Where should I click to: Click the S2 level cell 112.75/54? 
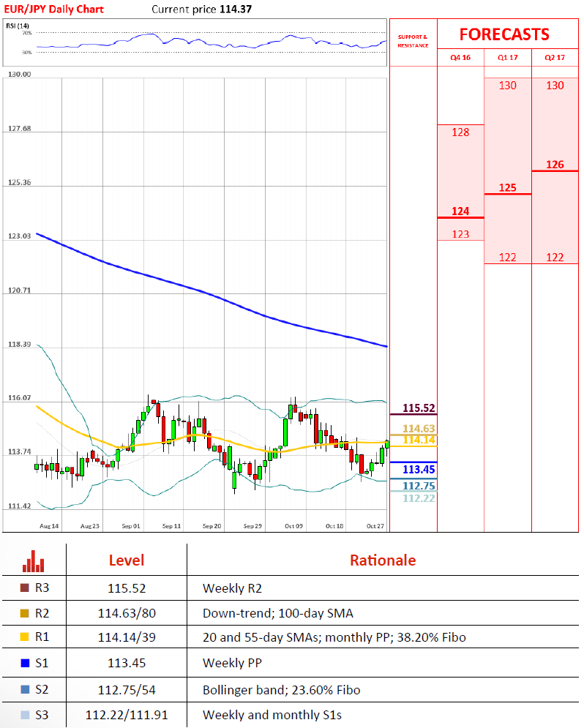(x=127, y=690)
